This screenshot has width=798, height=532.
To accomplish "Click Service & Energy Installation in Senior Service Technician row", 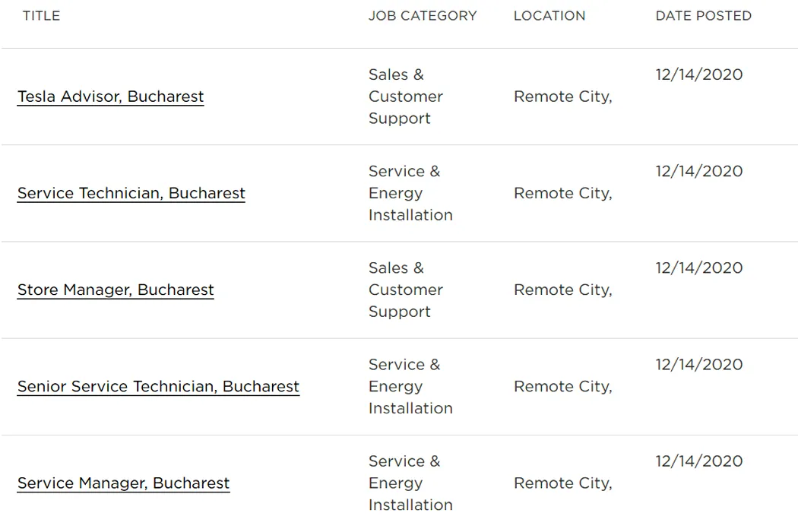I will tap(410, 386).
